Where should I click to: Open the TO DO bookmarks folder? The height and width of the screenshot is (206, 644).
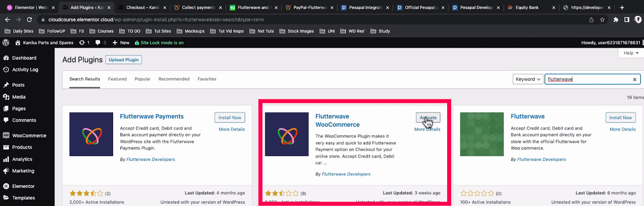(130, 31)
